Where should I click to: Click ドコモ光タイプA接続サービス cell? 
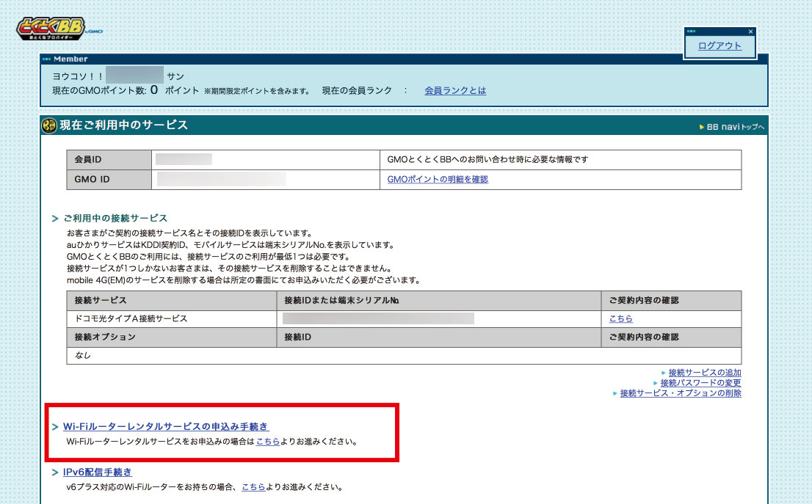point(171,318)
